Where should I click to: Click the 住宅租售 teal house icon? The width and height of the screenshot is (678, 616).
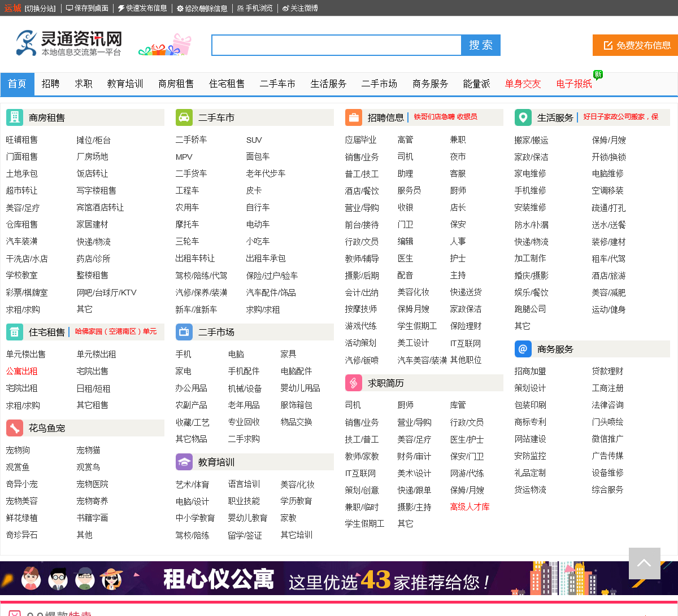(15, 332)
